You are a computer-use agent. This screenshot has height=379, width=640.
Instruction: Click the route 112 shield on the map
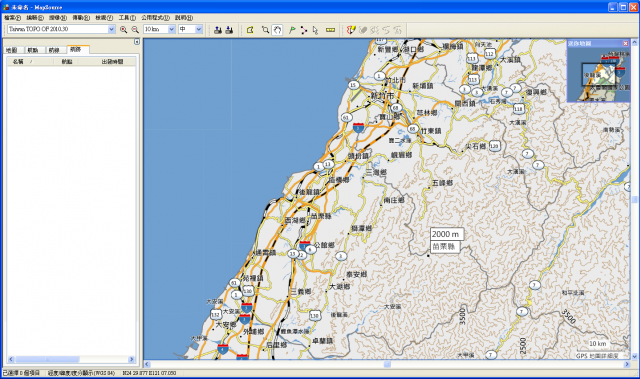(489, 53)
